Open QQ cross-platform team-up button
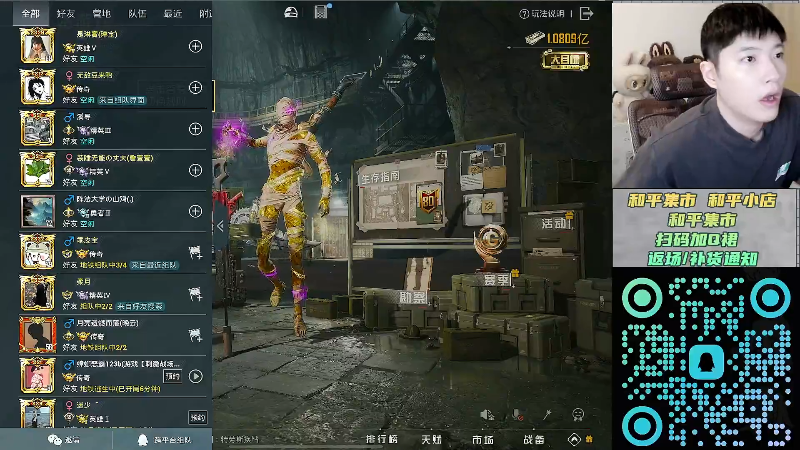Screen dimensions: 800x450 pos(164,440)
